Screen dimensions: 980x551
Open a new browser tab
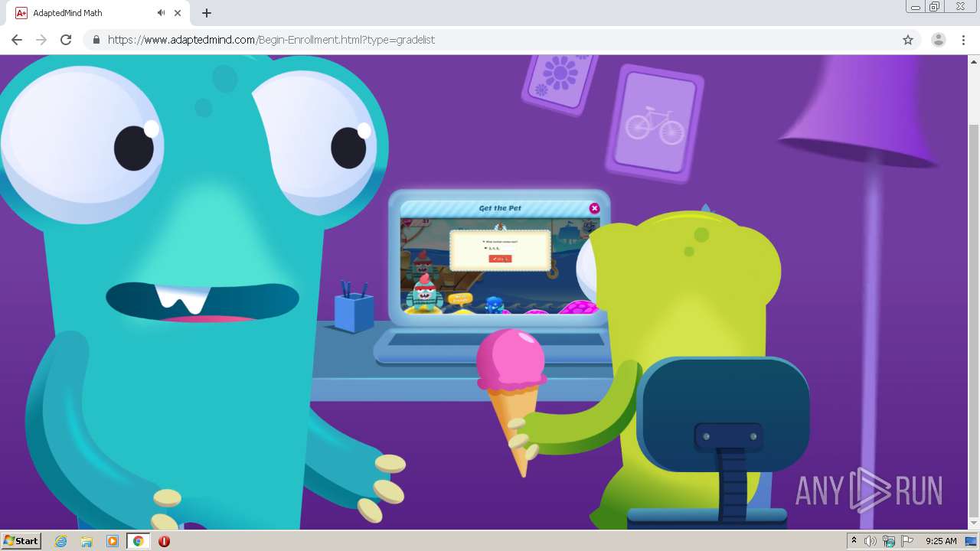[x=207, y=13]
